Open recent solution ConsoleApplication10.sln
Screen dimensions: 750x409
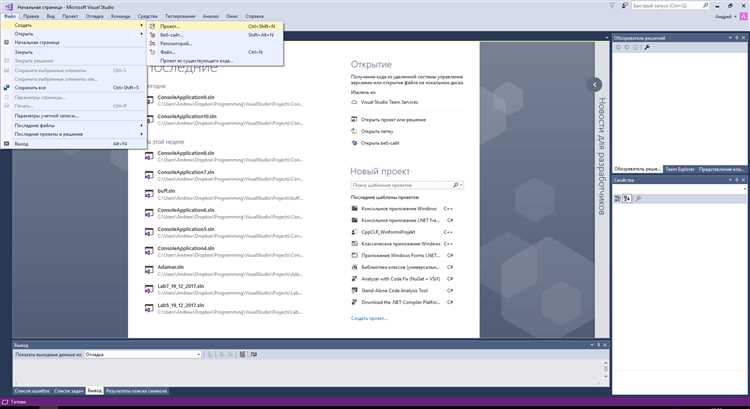pyautogui.click(x=187, y=116)
